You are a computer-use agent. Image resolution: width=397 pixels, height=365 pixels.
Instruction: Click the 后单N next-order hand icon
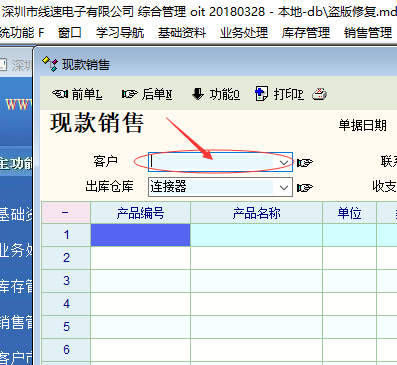[x=130, y=94]
